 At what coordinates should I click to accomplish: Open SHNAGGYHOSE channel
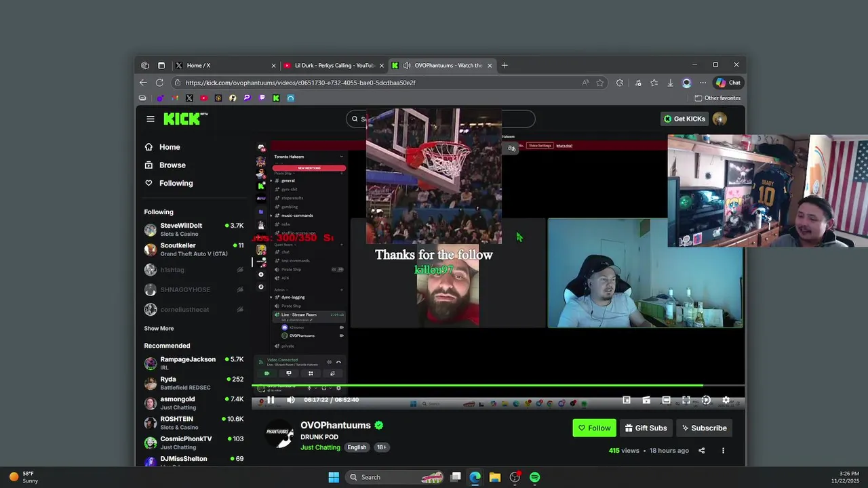click(x=194, y=289)
